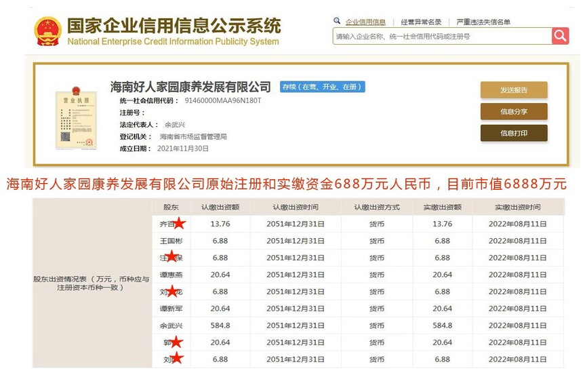Image resolution: width=583 pixels, height=392 pixels.
Task: Click the 股东出资情况表 row label
Action: click(x=91, y=283)
